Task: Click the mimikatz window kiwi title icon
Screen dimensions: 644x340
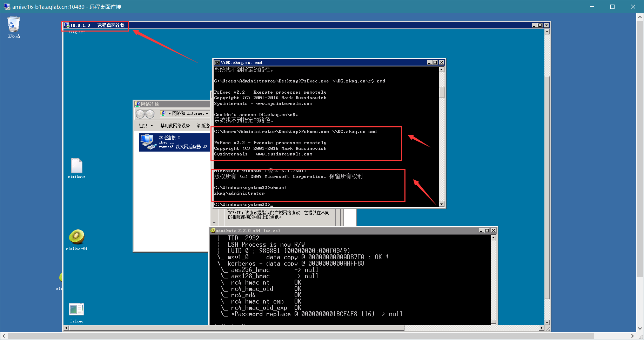Action: tap(213, 230)
